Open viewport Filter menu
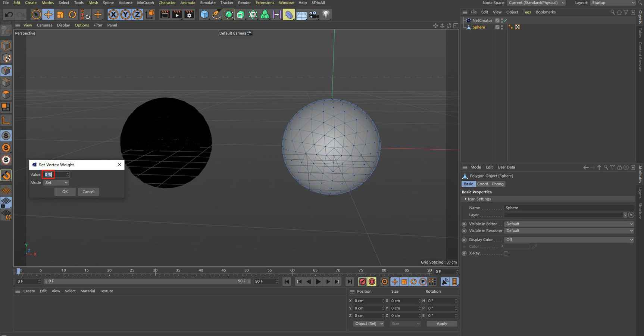Image resolution: width=644 pixels, height=336 pixels. point(98,25)
